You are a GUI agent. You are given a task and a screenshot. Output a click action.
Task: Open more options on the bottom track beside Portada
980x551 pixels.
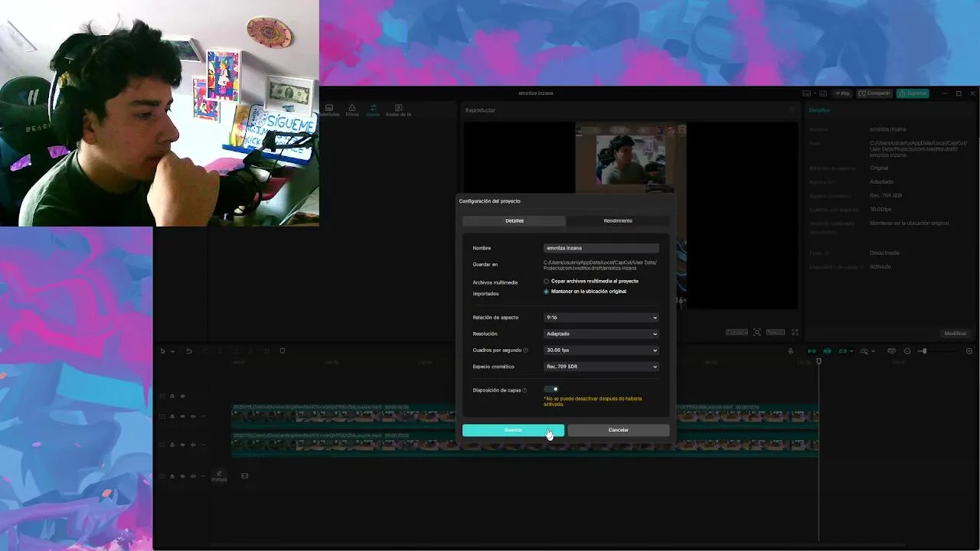pyautogui.click(x=203, y=476)
